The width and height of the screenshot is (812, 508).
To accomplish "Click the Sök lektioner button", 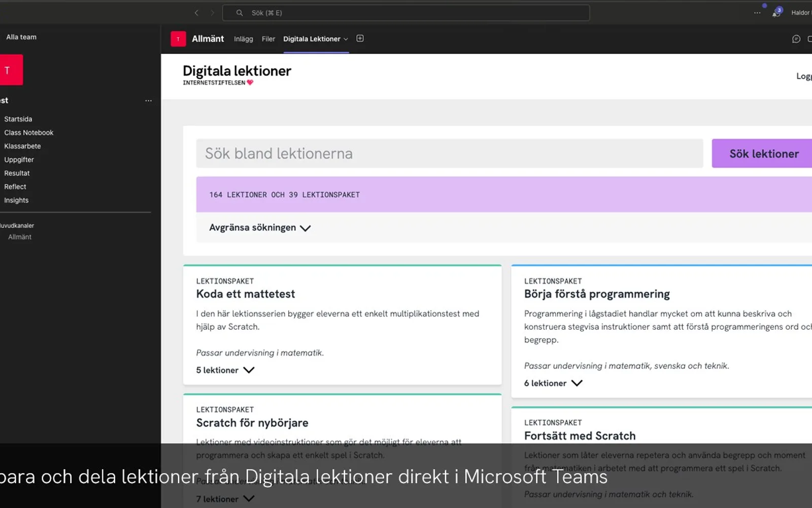I will (762, 153).
